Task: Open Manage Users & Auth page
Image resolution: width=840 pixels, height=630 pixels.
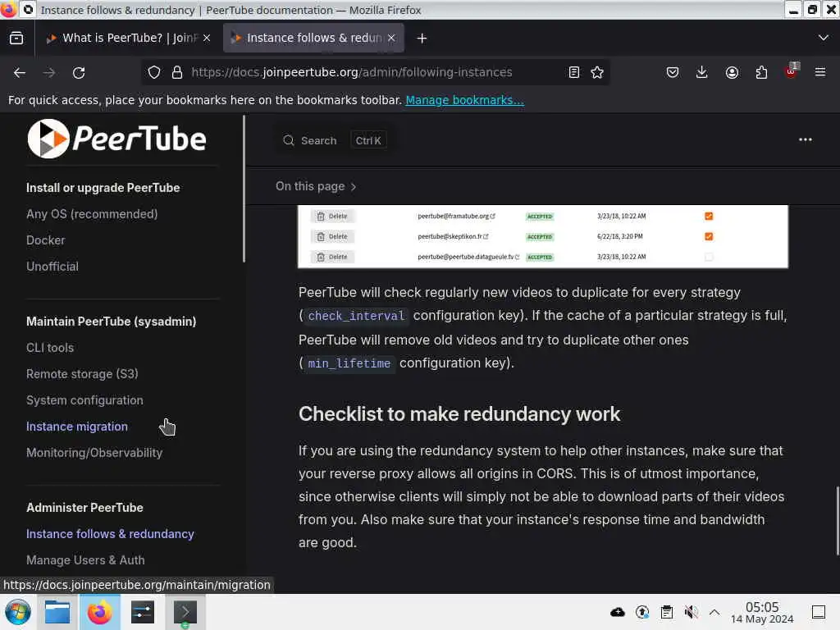Action: 85,560
